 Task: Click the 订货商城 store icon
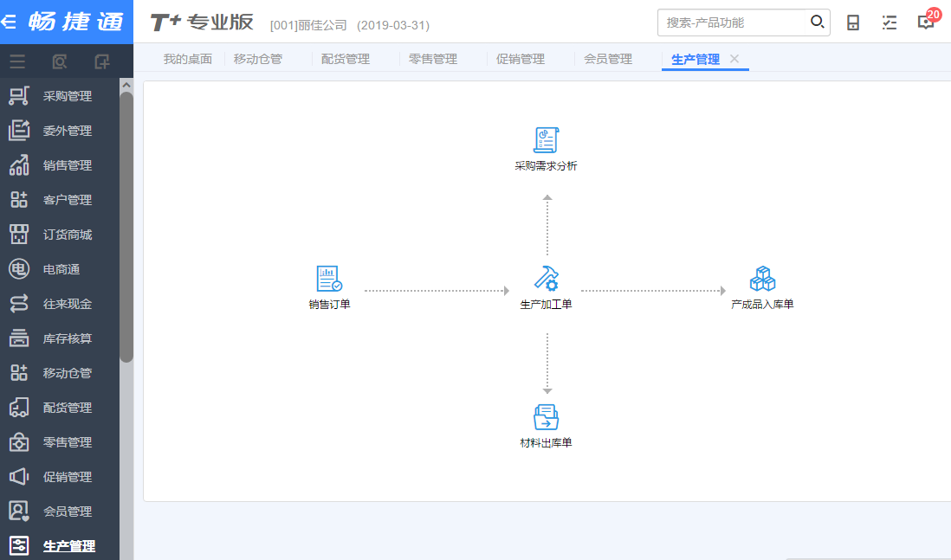pos(19,234)
